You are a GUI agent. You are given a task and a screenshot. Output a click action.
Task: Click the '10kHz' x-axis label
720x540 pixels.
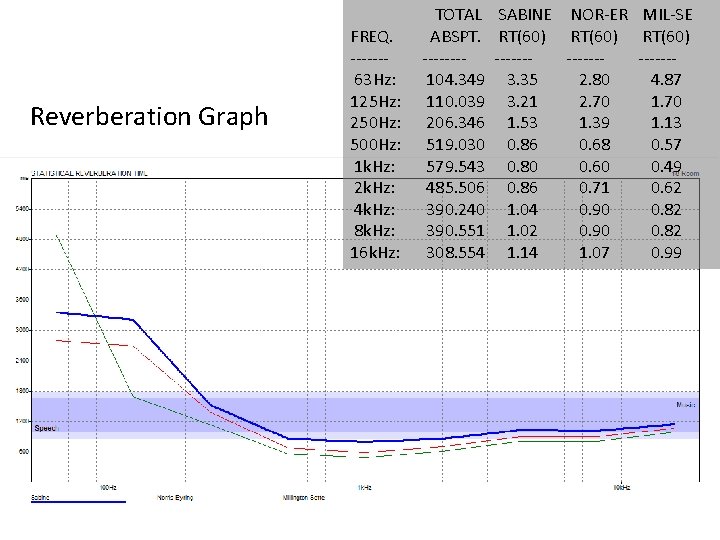(622, 487)
